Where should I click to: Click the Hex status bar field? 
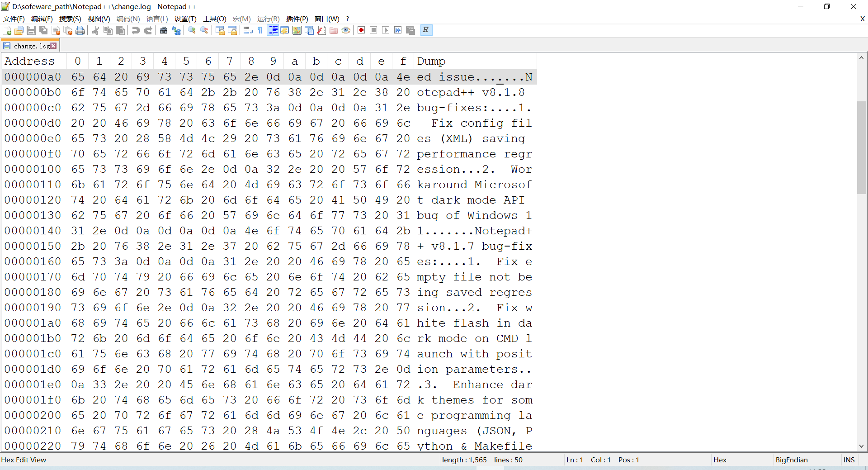pos(720,460)
